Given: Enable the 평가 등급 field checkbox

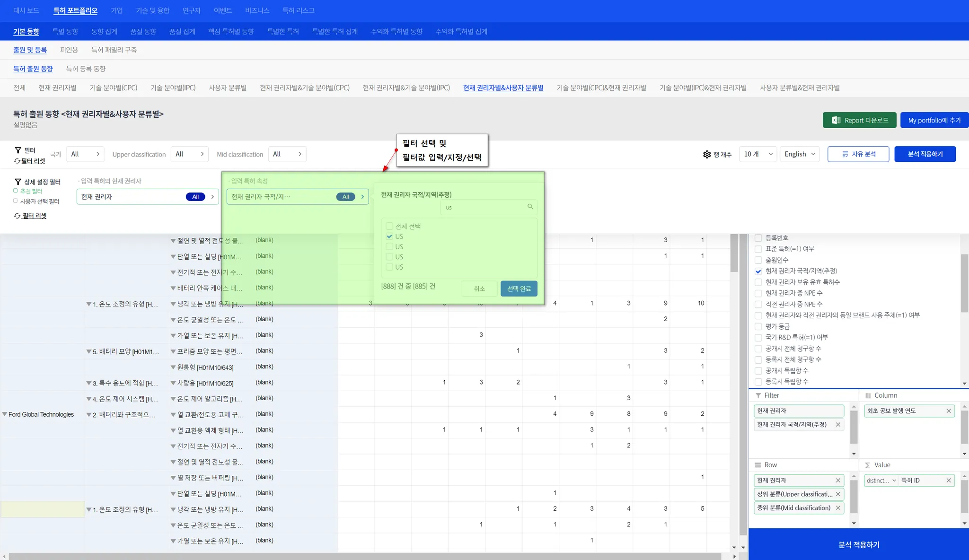Looking at the screenshot, I should (x=758, y=326).
